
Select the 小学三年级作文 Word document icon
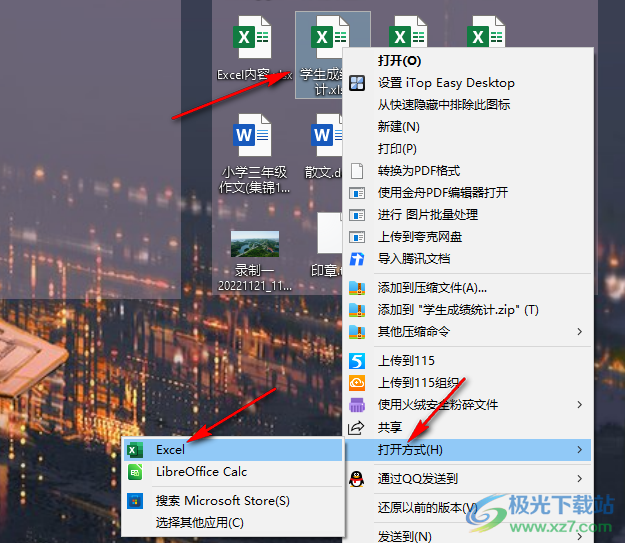(252, 135)
